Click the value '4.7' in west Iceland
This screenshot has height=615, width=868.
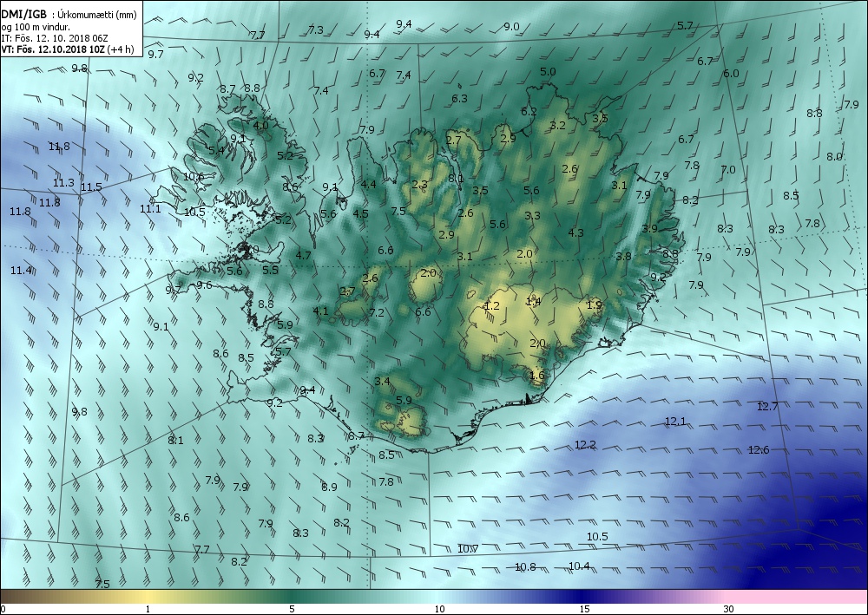[303, 256]
